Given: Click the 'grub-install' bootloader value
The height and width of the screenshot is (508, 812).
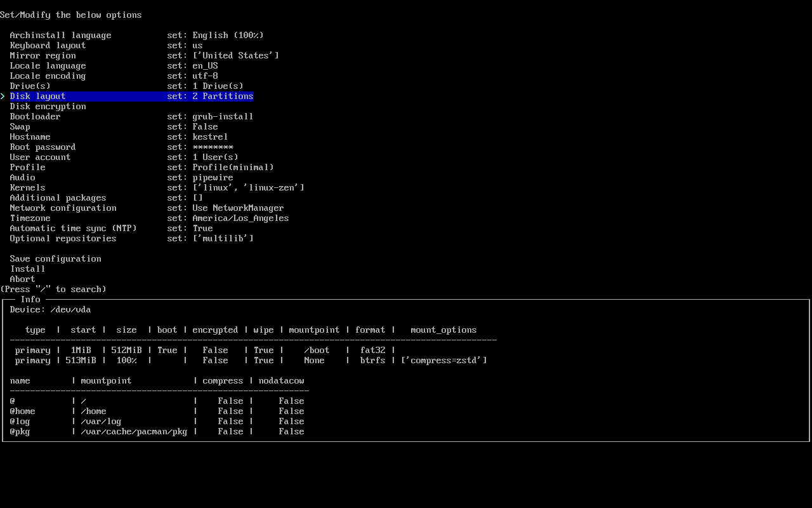Looking at the screenshot, I should pyautogui.click(x=223, y=117).
